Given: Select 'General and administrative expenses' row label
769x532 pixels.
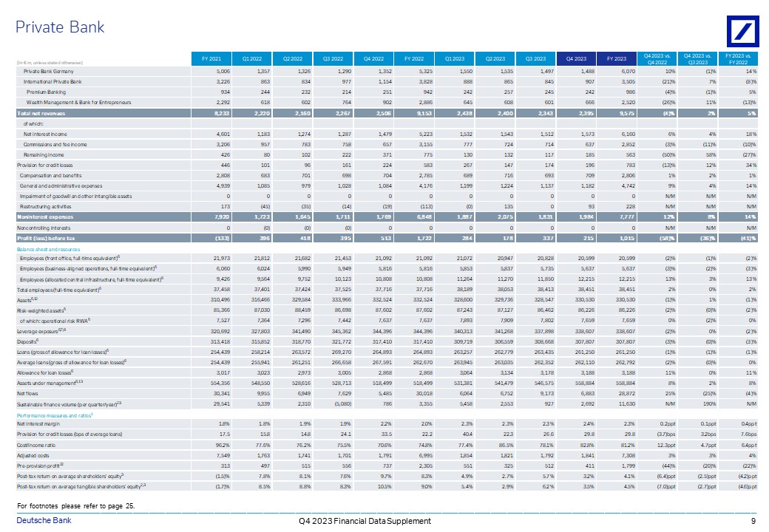Looking at the screenshot, I should pyautogui.click(x=61, y=185).
